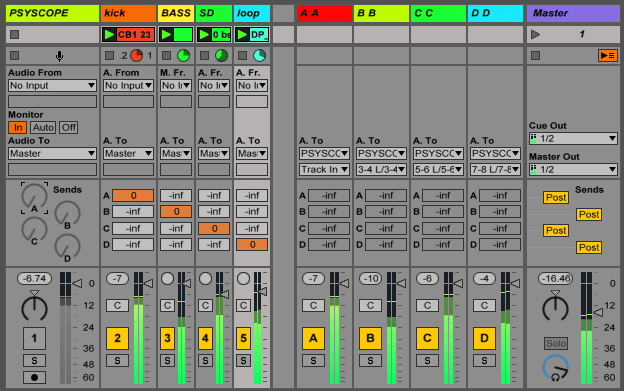Toggle Master Send A Post button
Screen dimensions: 624x391
coord(556,197)
